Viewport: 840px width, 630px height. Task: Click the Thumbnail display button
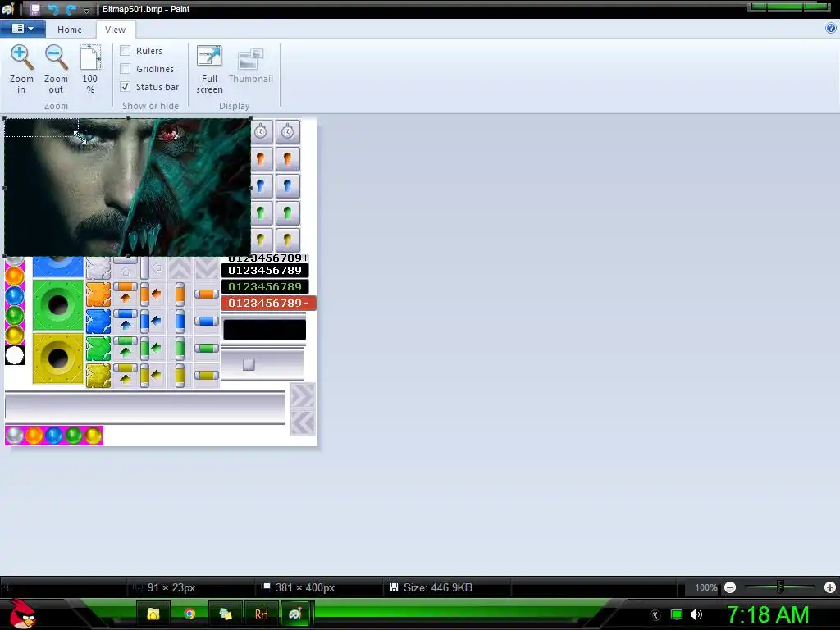[250, 66]
